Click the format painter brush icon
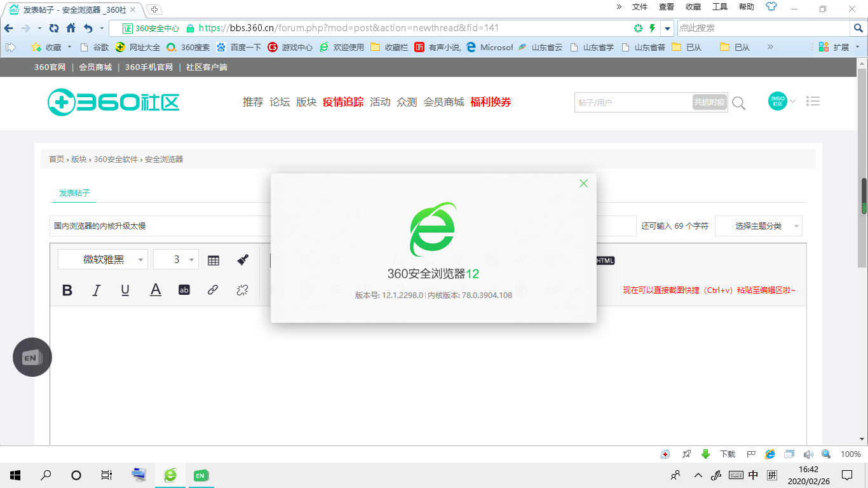This screenshot has width=868, height=488. point(243,260)
